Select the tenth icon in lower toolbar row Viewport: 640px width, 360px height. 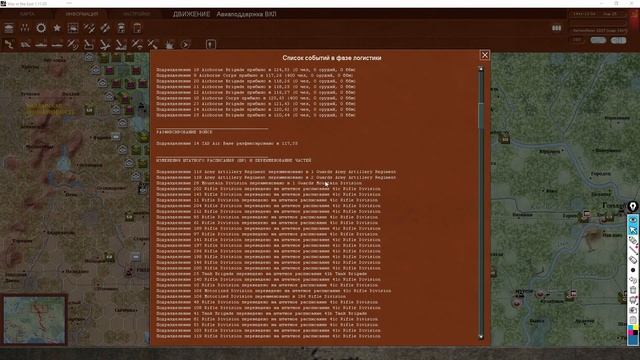point(153,44)
